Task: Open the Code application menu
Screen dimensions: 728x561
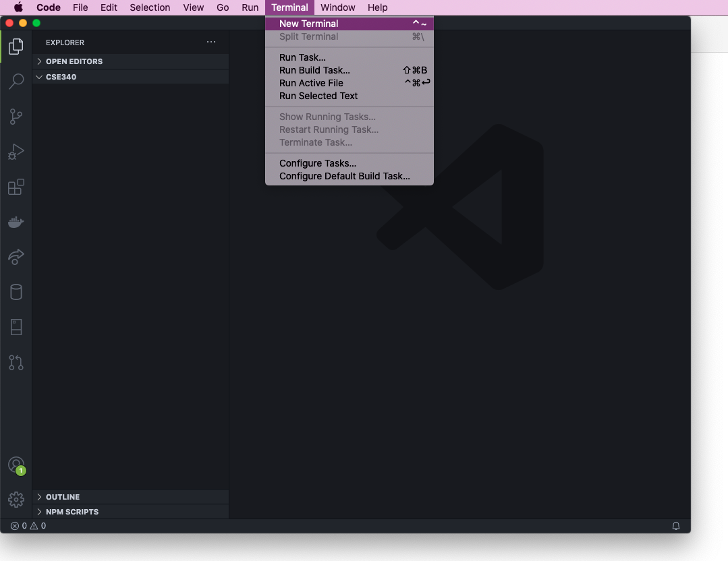Action: tap(49, 7)
